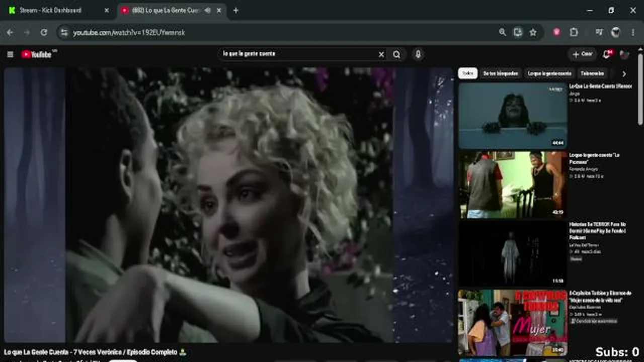
Task: Pause the playing video in the player
Action: coord(229,205)
